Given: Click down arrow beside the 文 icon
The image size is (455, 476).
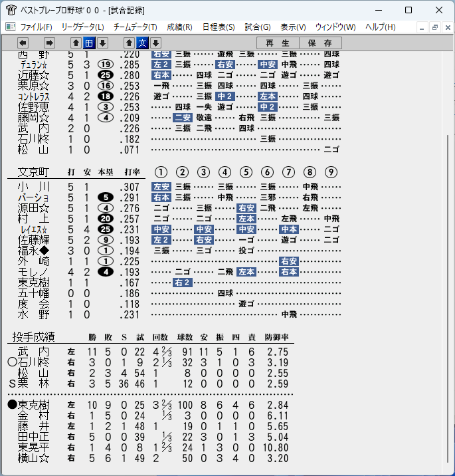Looking at the screenshot, I should pyautogui.click(x=156, y=43).
